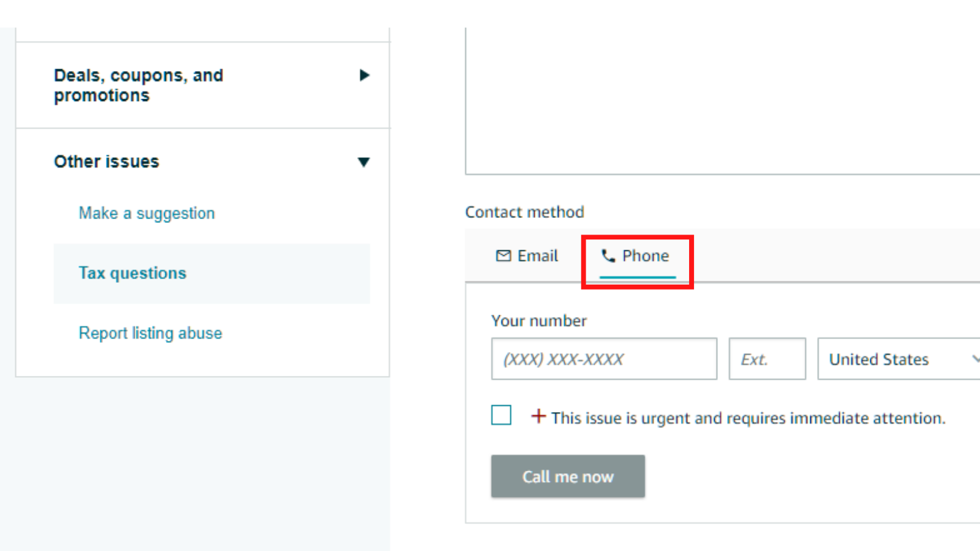The image size is (980, 551).
Task: Expand the Deals, coupons, and promotions section
Action: (x=138, y=85)
